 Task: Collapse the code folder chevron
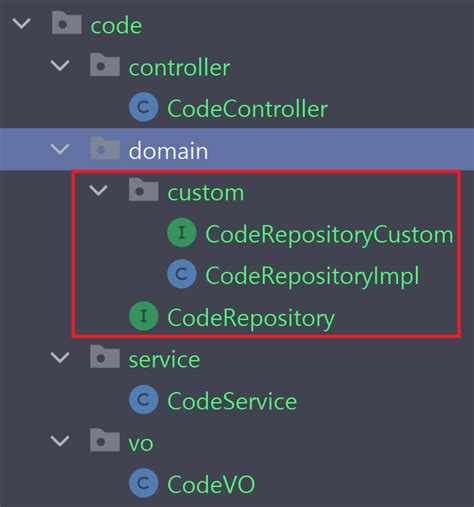22,23
